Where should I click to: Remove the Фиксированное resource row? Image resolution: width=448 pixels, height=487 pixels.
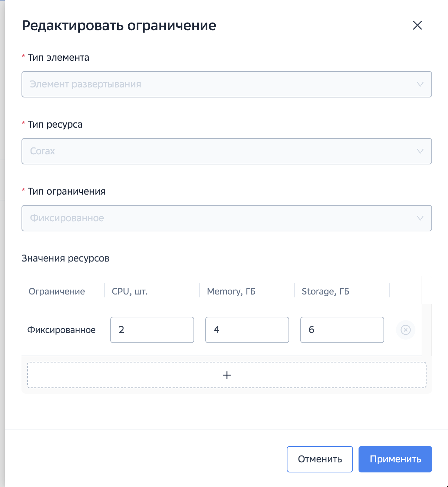[405, 330]
